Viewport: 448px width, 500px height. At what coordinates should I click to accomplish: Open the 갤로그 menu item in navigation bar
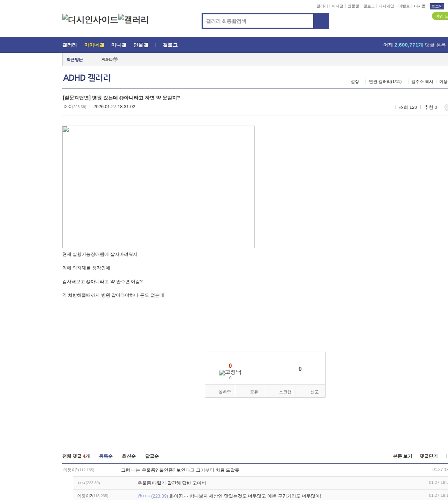(170, 45)
